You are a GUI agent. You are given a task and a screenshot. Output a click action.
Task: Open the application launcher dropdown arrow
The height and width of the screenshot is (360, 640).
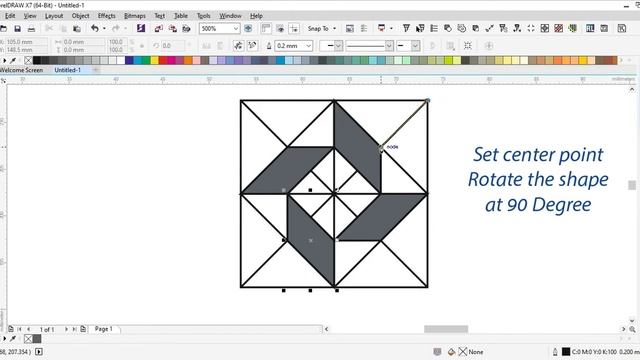coord(391,29)
